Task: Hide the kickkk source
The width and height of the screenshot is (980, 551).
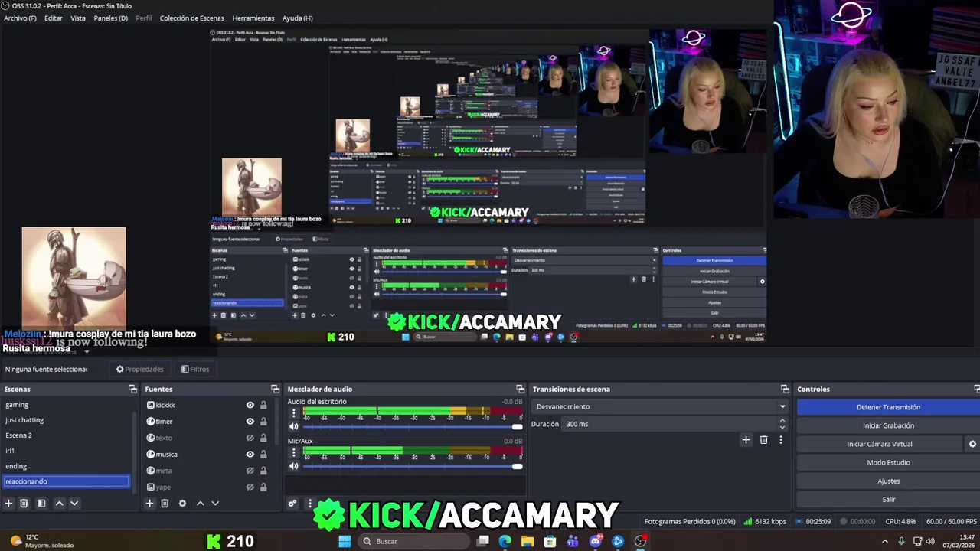Action: 250,405
